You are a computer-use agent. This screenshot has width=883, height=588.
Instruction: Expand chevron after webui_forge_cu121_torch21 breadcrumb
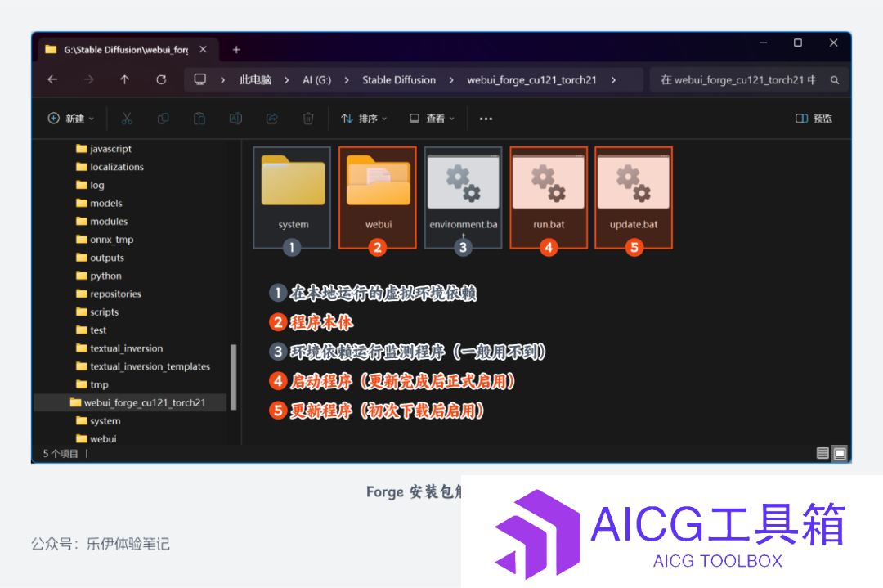point(614,80)
